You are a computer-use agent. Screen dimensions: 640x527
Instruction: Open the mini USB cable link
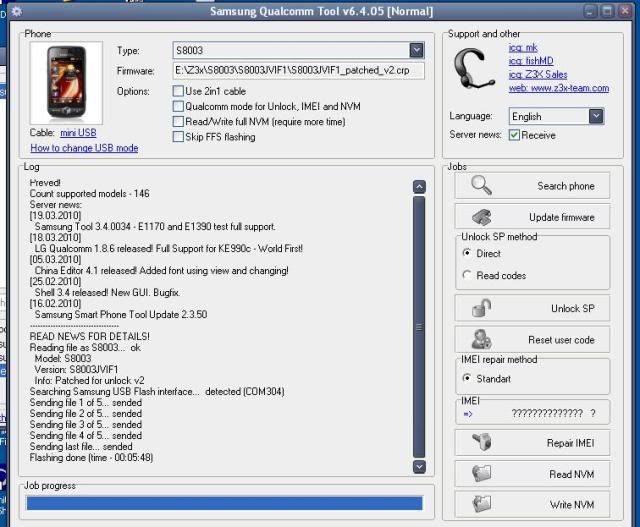78,133
